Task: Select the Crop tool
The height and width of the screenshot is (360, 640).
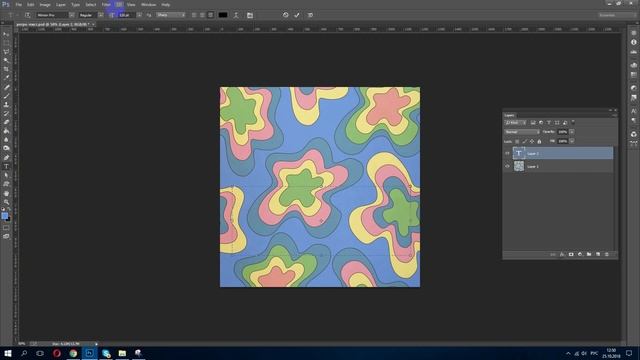Action: (x=6, y=69)
